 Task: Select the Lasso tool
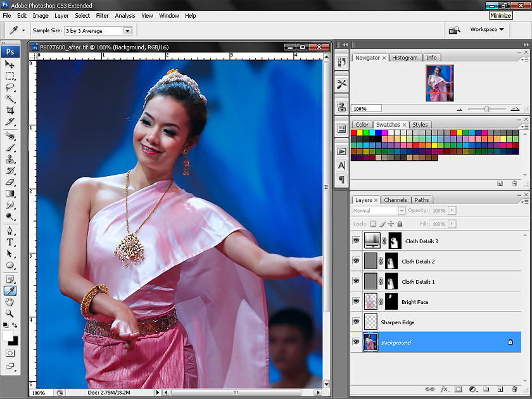[10, 87]
